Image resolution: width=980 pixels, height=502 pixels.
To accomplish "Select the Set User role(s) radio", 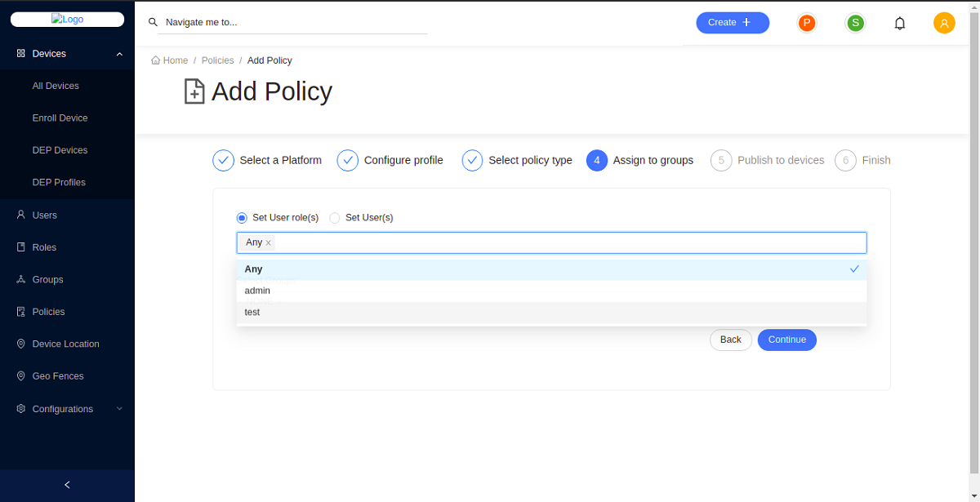I will click(242, 218).
